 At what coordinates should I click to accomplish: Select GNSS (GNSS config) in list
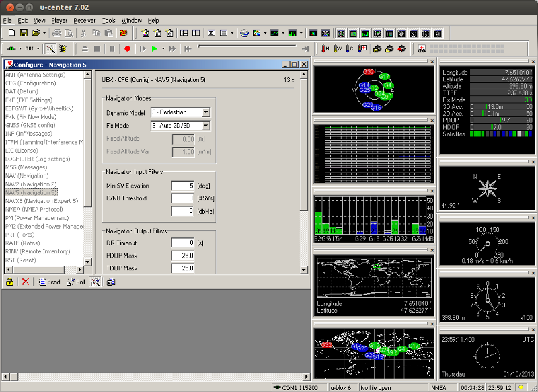30,125
